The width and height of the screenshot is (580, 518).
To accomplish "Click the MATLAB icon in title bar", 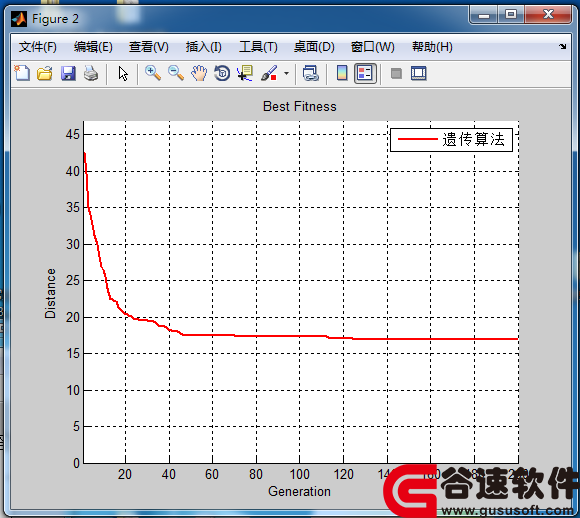I will 19,19.
